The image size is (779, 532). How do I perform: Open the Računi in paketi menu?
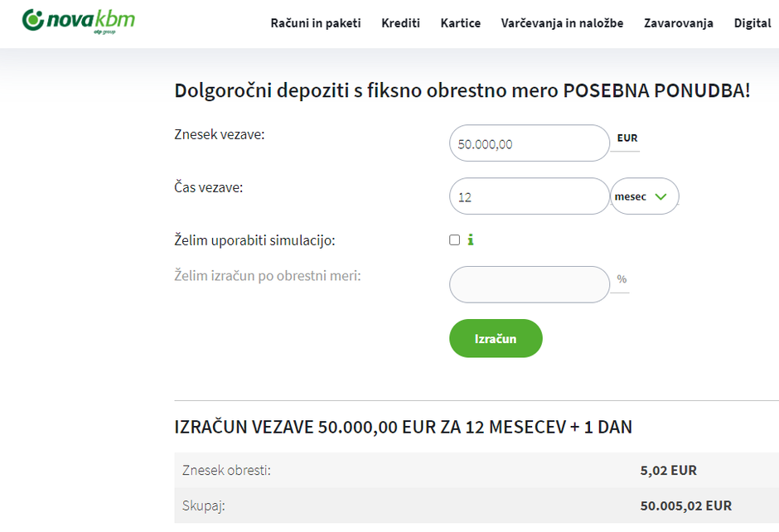[x=315, y=23]
